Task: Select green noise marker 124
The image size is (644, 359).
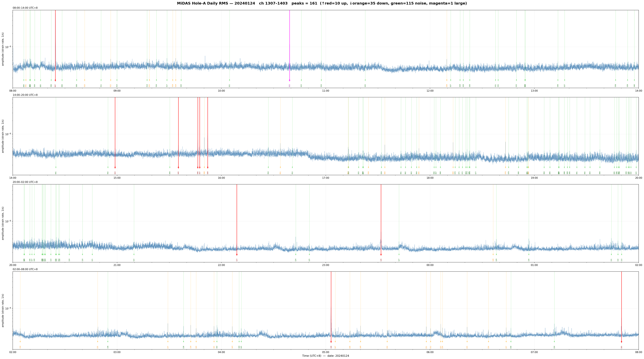Action: (x=296, y=254)
